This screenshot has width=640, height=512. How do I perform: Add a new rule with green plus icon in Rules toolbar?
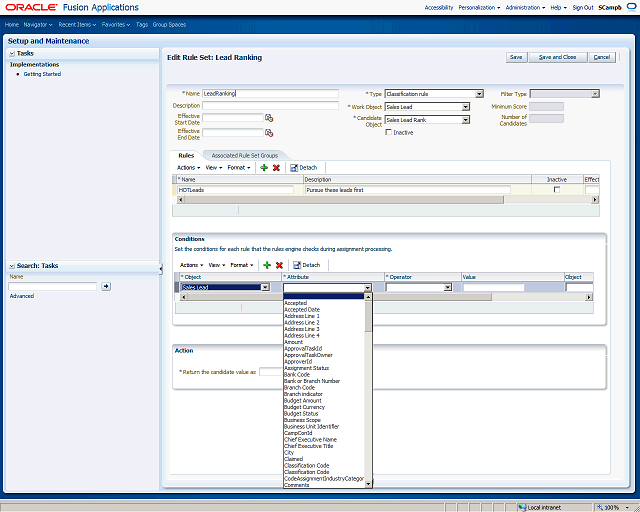point(264,168)
